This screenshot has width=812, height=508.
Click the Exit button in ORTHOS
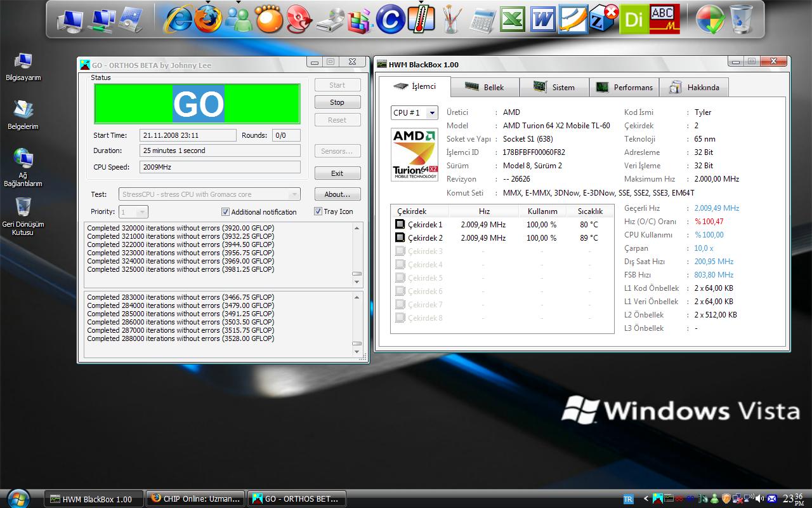click(337, 173)
